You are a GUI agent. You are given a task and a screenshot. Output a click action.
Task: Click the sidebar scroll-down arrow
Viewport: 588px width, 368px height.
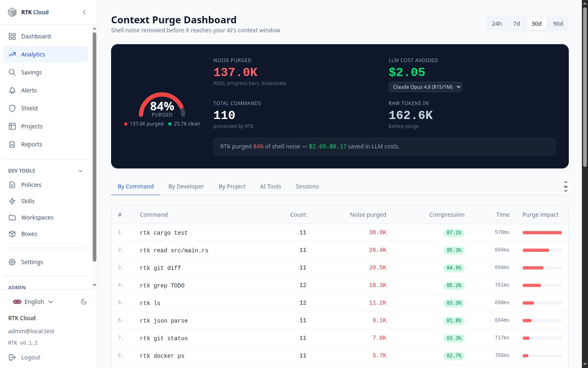tap(94, 285)
